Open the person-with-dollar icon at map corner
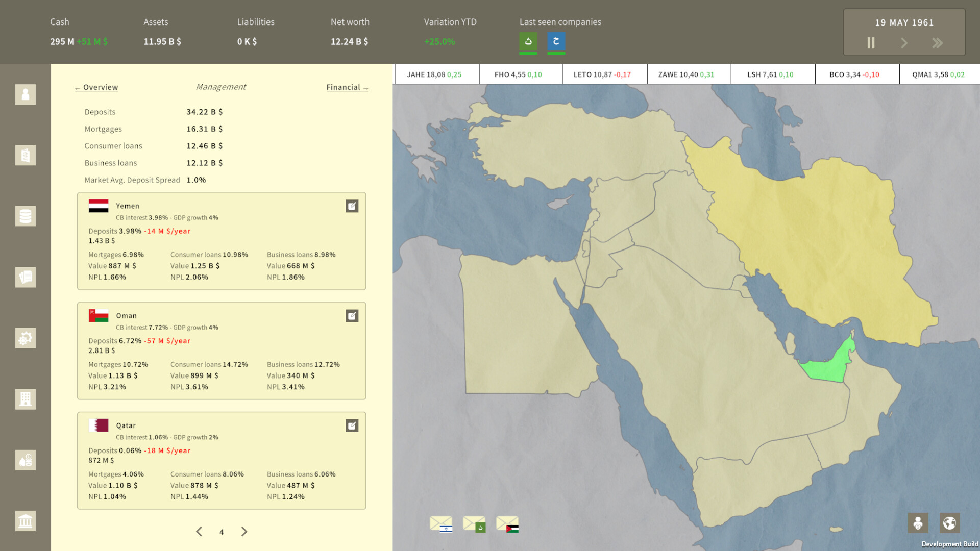This screenshot has width=980, height=551. pos(918,523)
